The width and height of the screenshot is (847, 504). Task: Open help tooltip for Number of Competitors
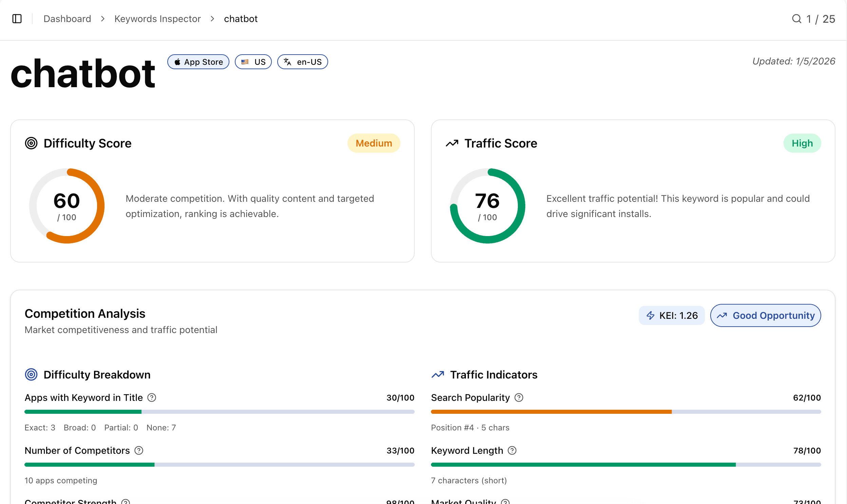[x=138, y=450]
